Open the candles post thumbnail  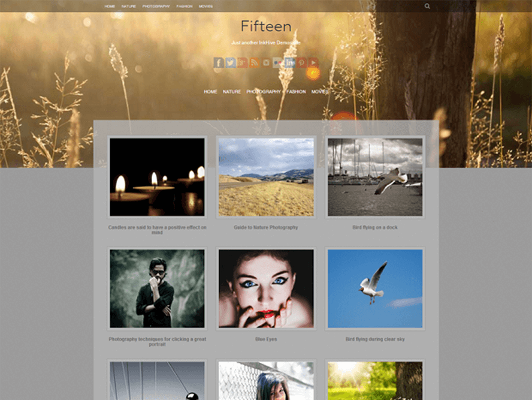click(157, 177)
